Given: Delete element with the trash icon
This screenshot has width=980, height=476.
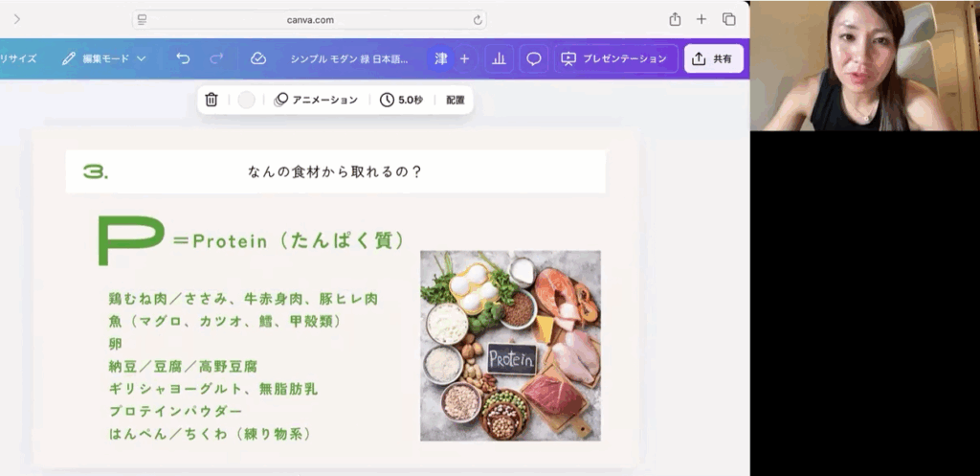Looking at the screenshot, I should click(212, 100).
